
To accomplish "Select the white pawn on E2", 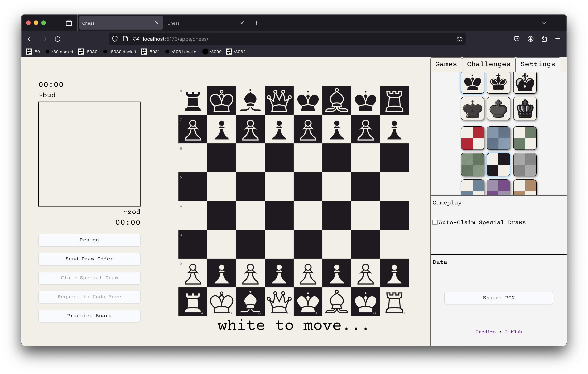I will point(308,273).
